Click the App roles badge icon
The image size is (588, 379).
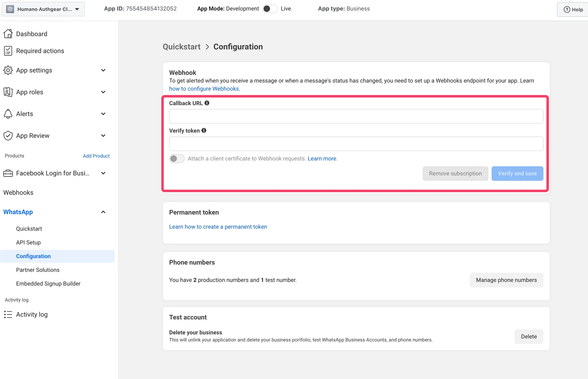pos(8,92)
